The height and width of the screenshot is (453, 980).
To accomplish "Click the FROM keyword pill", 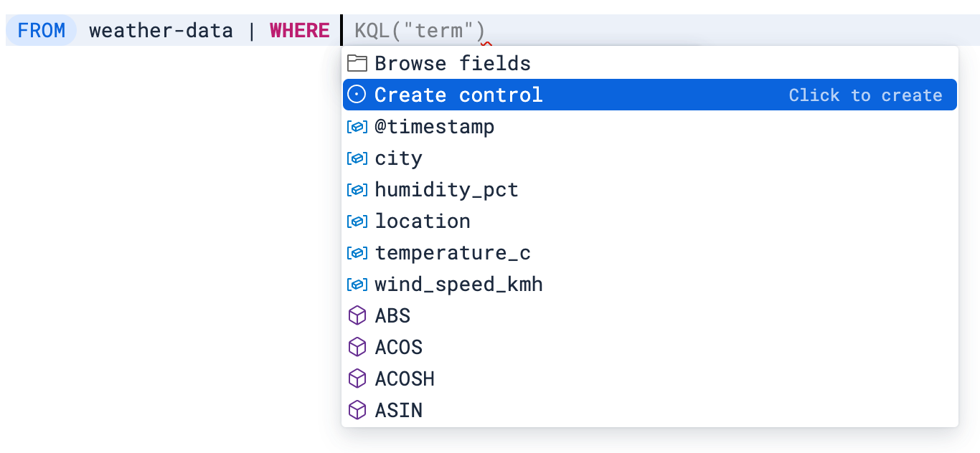I will point(41,30).
